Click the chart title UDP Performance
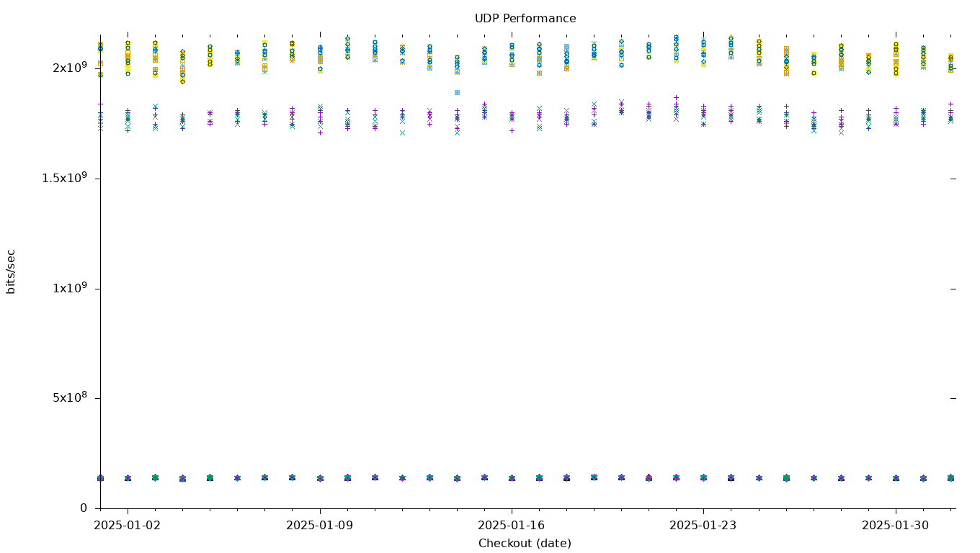 (x=525, y=19)
